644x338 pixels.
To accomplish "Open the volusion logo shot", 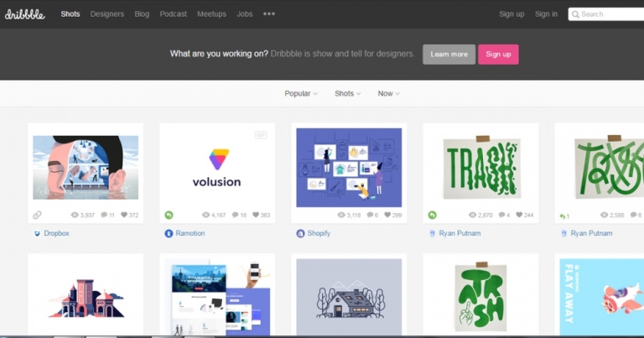I will coord(217,168).
